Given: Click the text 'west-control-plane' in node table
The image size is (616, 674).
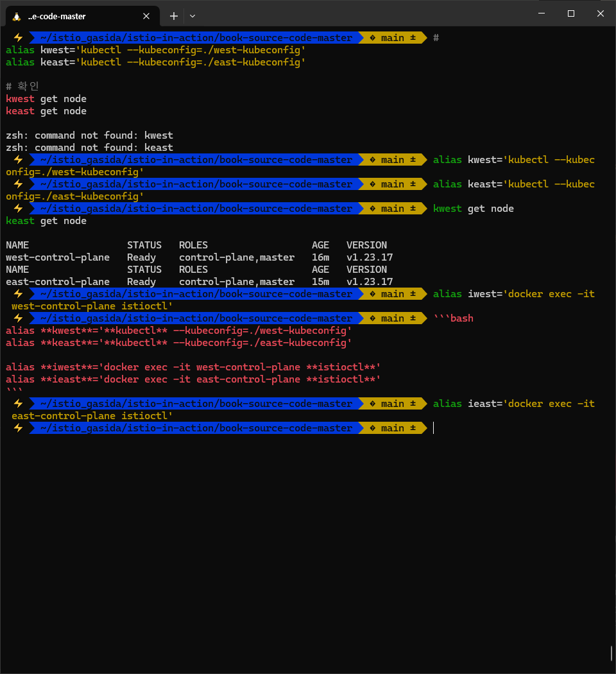Looking at the screenshot, I should pyautogui.click(x=58, y=257).
